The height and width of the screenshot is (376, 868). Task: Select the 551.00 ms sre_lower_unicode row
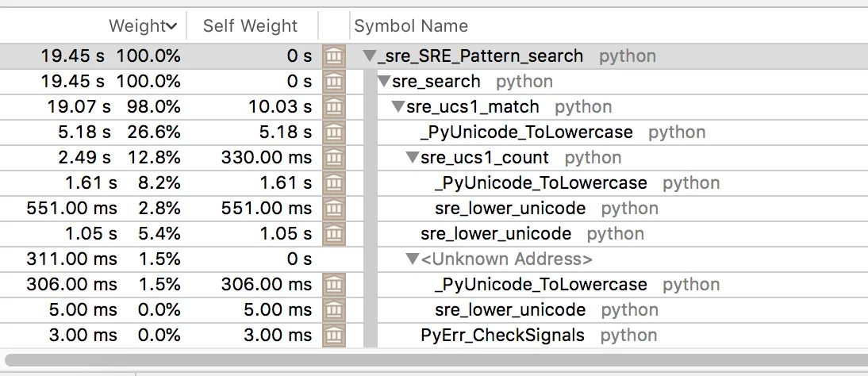coord(510,209)
